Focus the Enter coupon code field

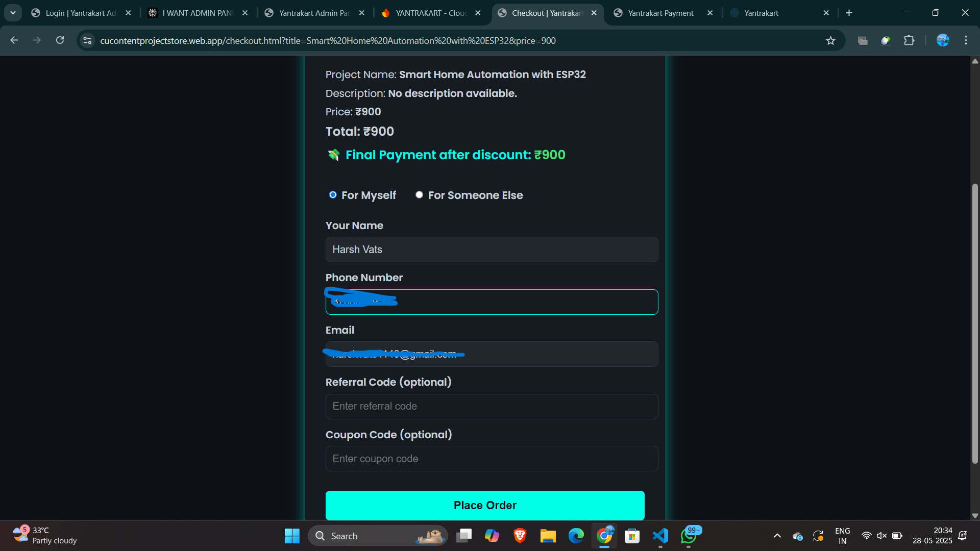(x=492, y=459)
